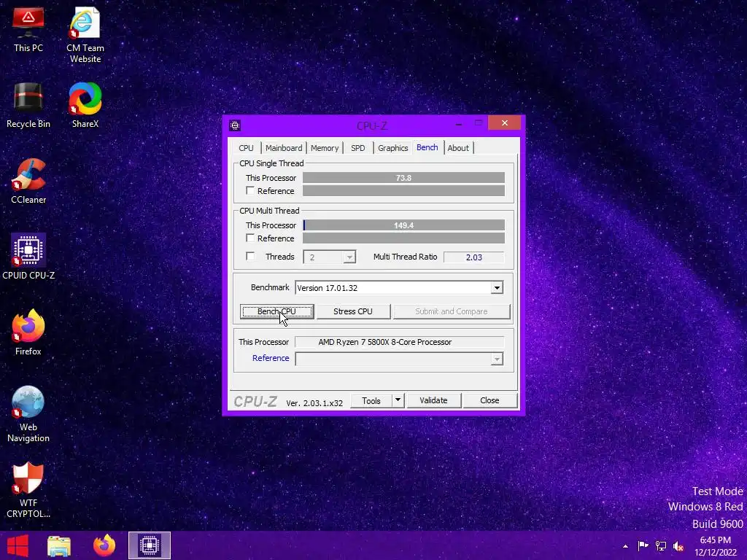Switch to Memory tab

325,148
